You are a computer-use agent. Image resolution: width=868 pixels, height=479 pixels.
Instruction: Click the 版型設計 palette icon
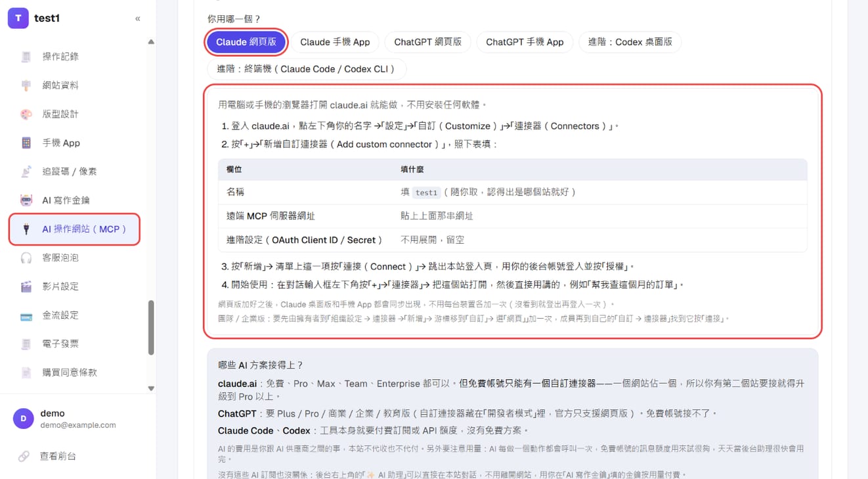pyautogui.click(x=26, y=114)
